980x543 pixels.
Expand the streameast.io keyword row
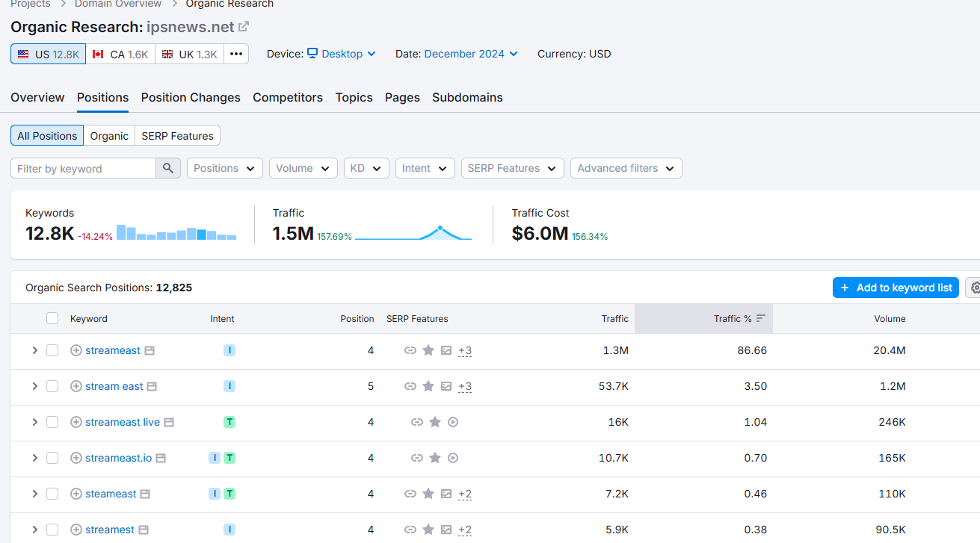pyautogui.click(x=34, y=458)
